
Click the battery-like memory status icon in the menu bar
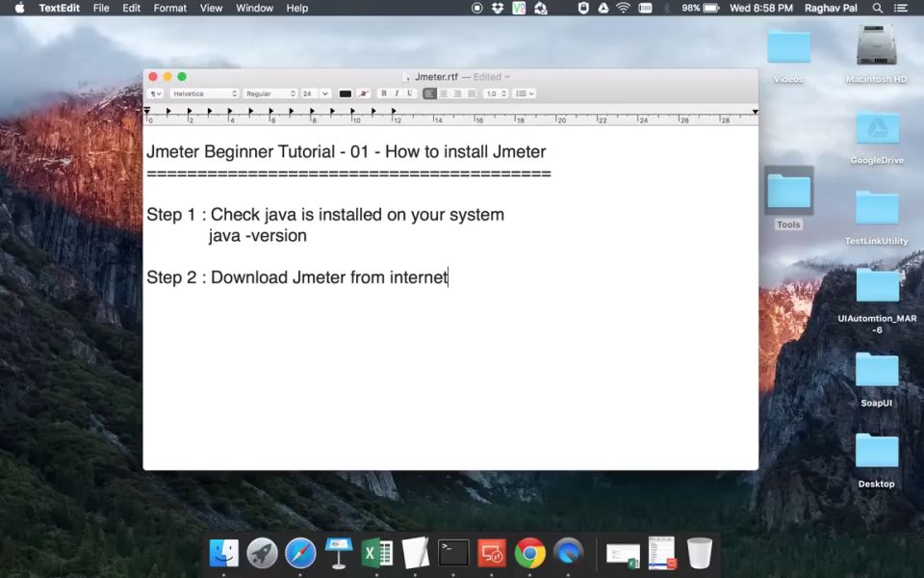645,8
